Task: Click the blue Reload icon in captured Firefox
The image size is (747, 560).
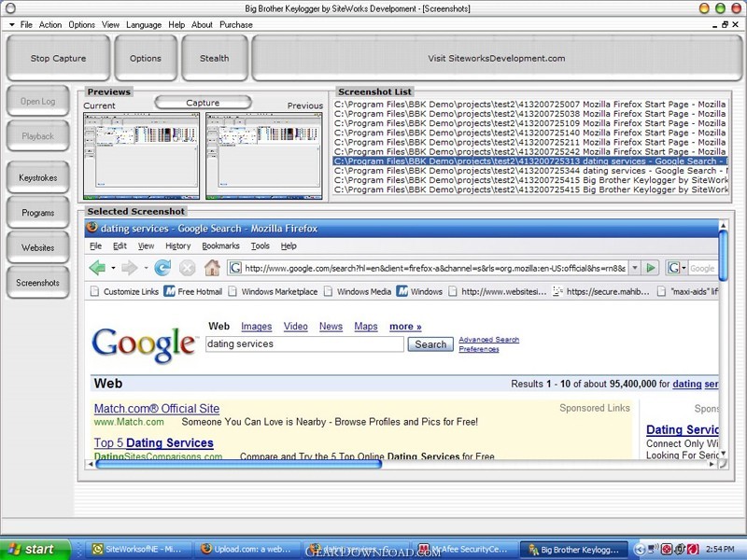Action: click(162, 268)
